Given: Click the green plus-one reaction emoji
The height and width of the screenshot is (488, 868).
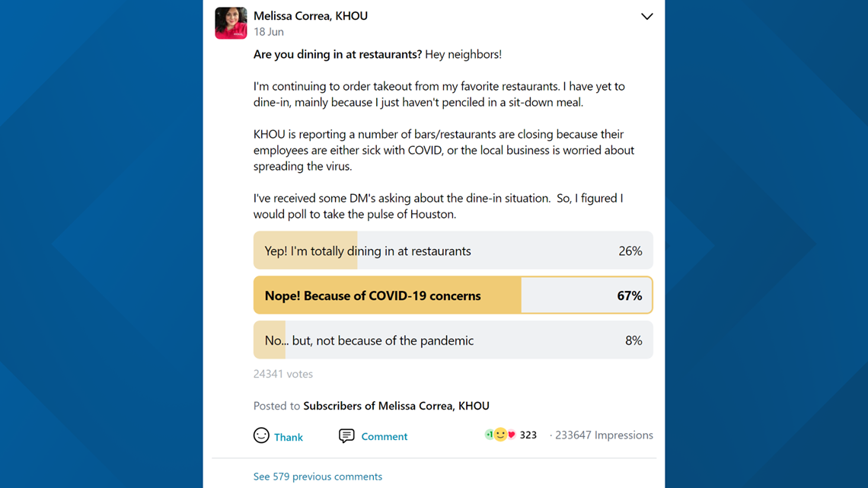Looking at the screenshot, I should tap(489, 435).
